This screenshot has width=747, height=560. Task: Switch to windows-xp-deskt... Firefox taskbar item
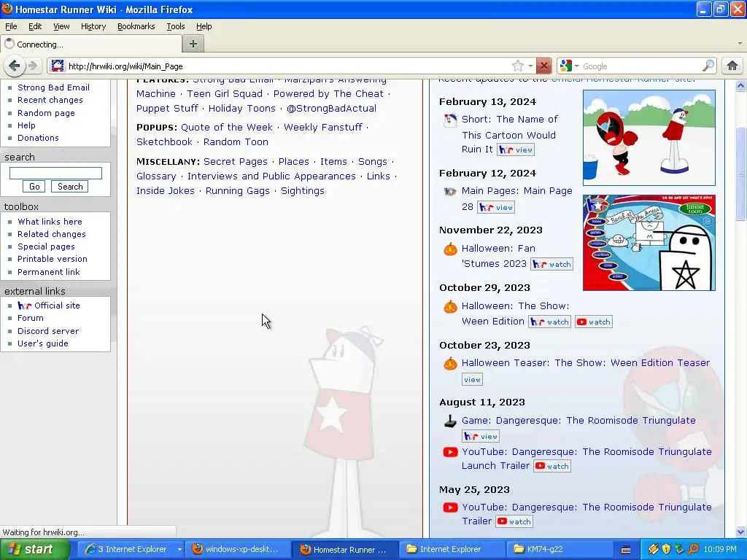pos(236,549)
